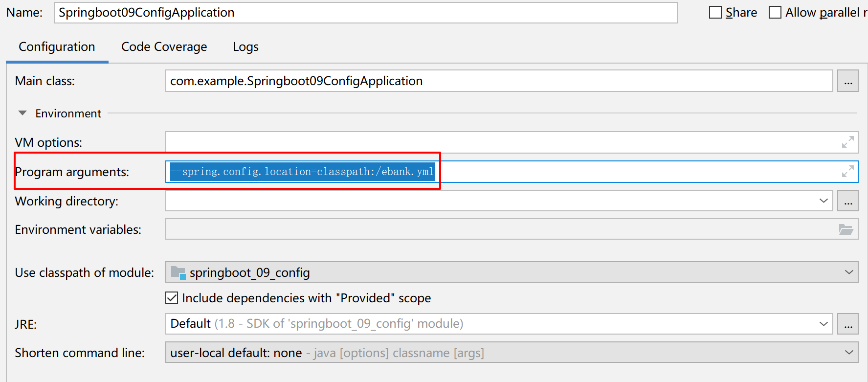Open the Working directory dropdown arrow
This screenshot has height=382, width=868.
823,201
